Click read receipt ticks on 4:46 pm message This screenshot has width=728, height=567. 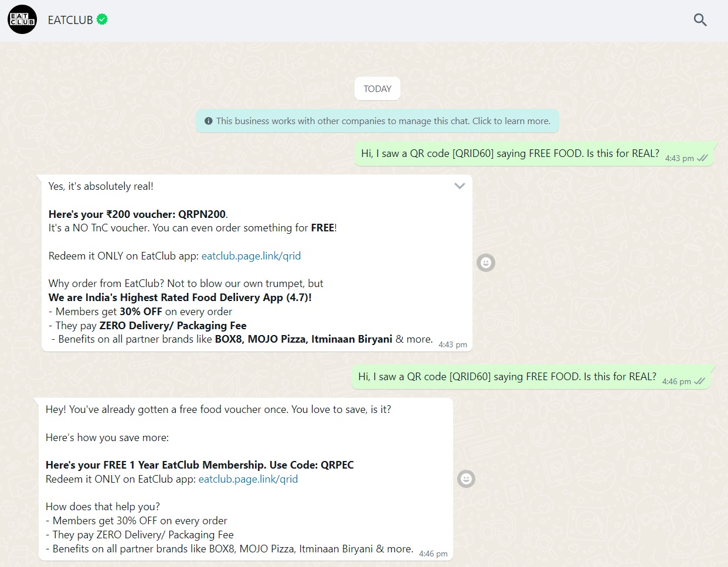tap(699, 381)
